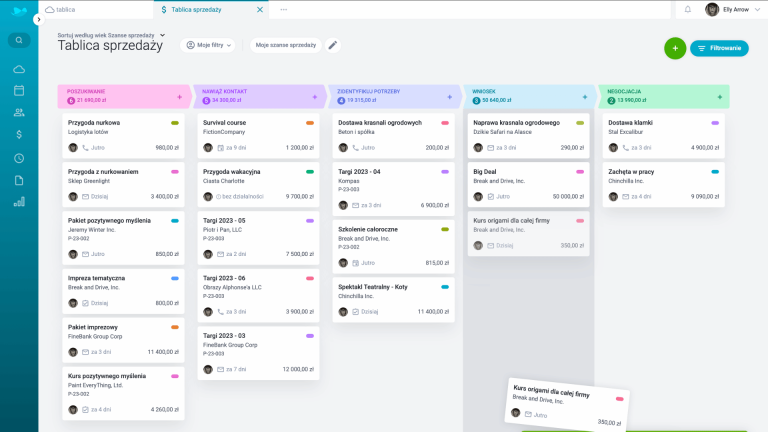Expand the sort by Szanse sprzedaży dropdown

click(162, 35)
